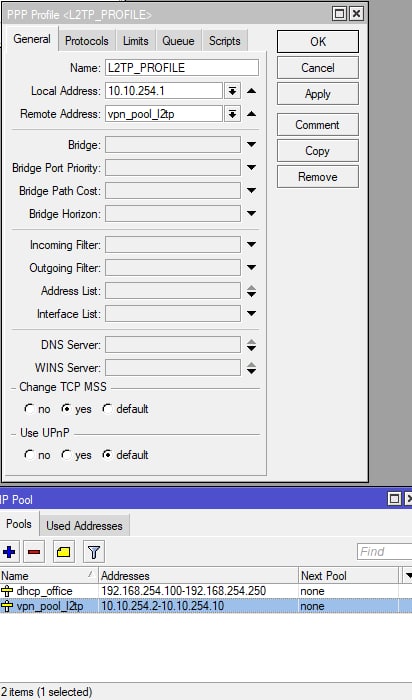Open the filter funnel icon in IP Pool

(94, 552)
